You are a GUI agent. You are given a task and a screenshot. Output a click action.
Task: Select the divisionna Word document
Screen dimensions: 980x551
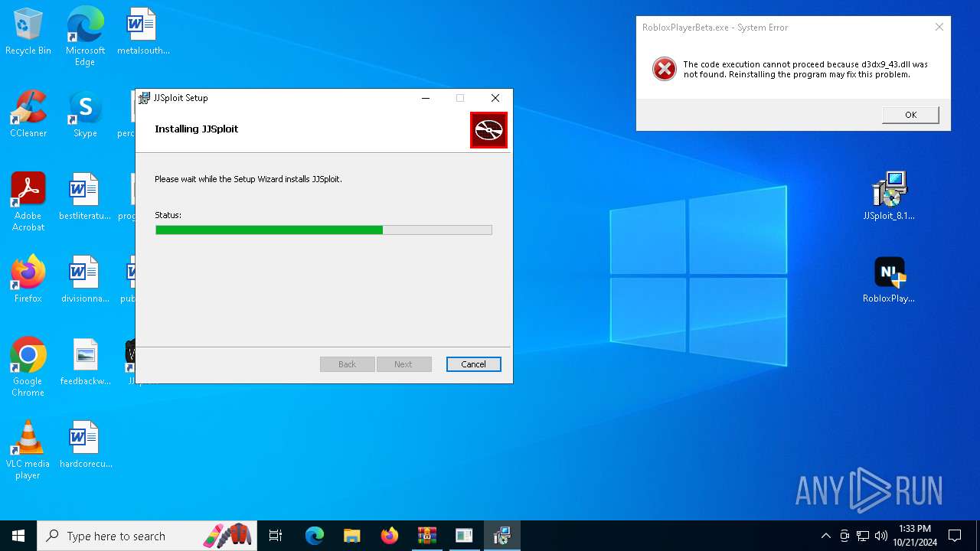click(85, 279)
